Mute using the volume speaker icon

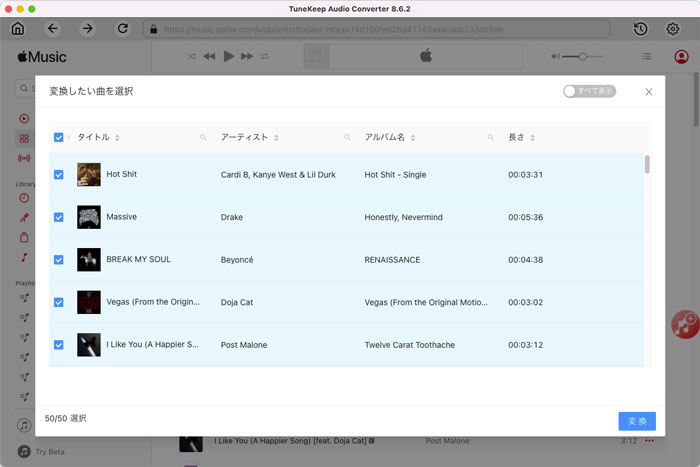(555, 57)
